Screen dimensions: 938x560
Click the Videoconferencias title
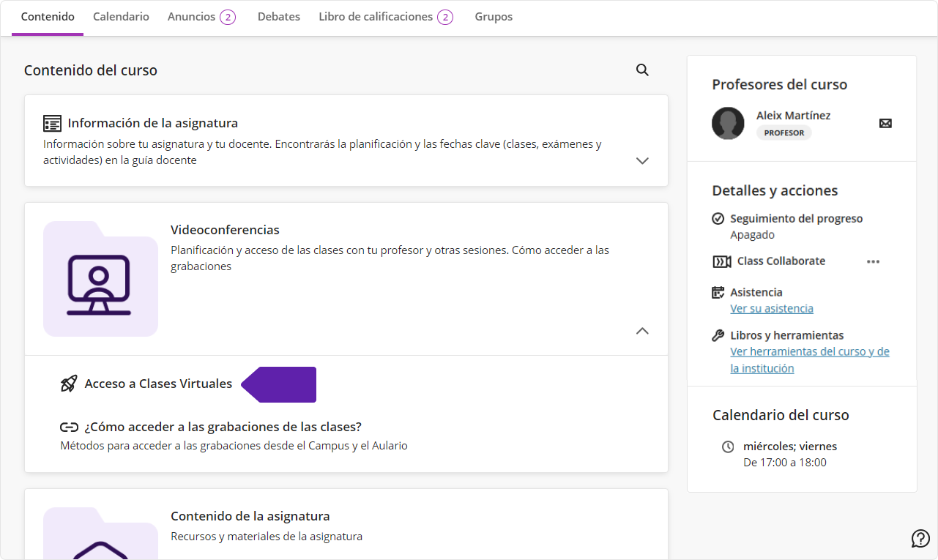click(x=225, y=230)
